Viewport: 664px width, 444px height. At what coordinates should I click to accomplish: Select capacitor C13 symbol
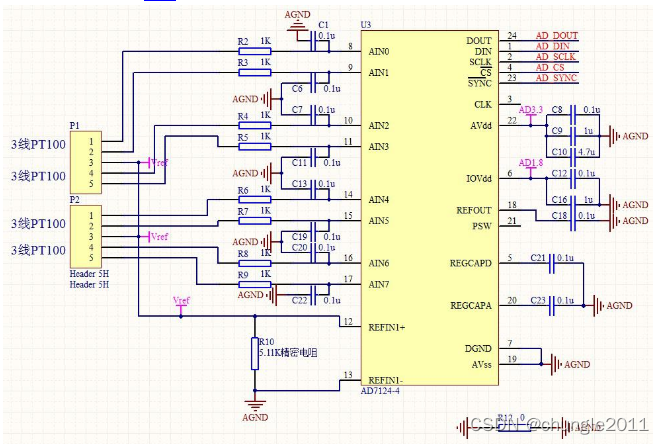coord(313,189)
